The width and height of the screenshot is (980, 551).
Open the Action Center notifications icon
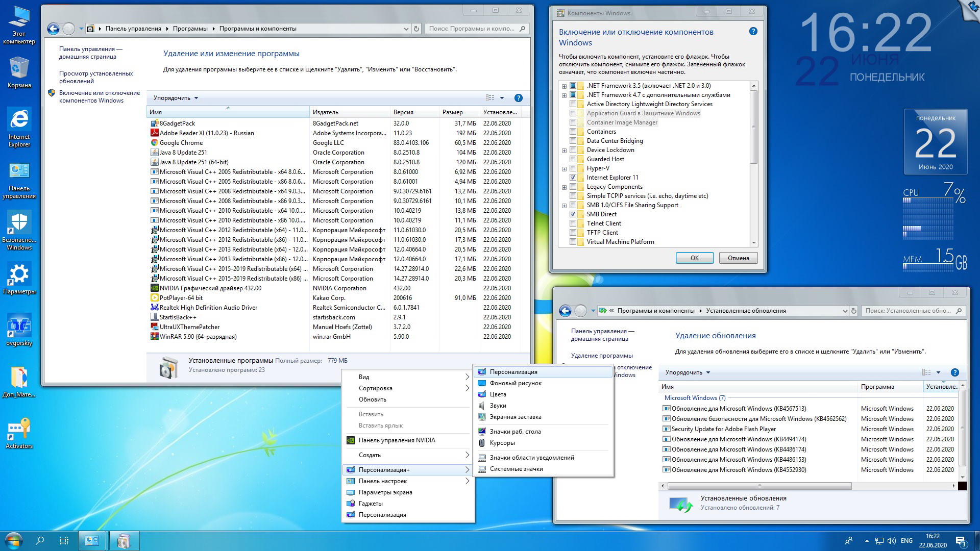coord(961,541)
